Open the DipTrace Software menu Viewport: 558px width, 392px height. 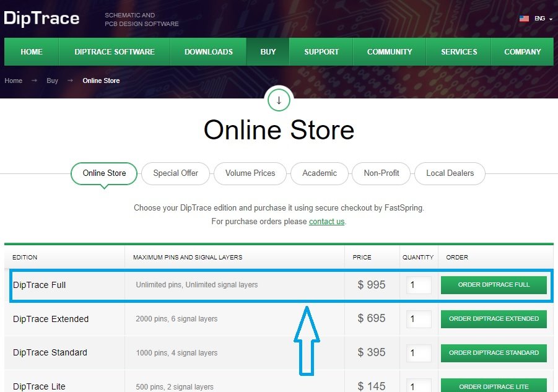pyautogui.click(x=114, y=52)
